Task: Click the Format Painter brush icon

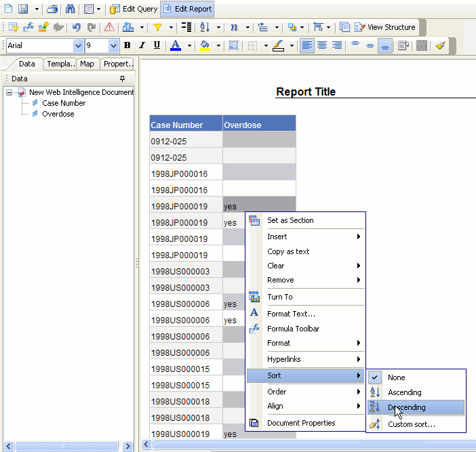Action: [441, 45]
